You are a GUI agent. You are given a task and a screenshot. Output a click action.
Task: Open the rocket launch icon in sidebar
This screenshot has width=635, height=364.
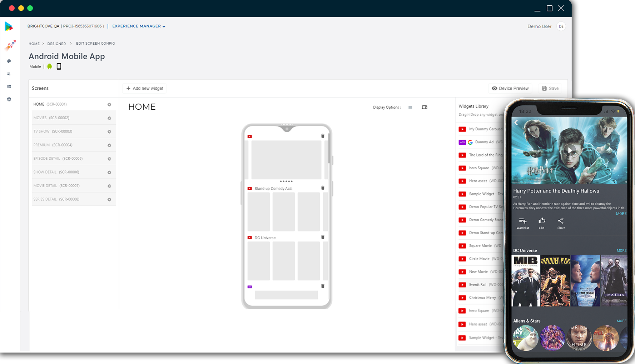click(x=10, y=45)
